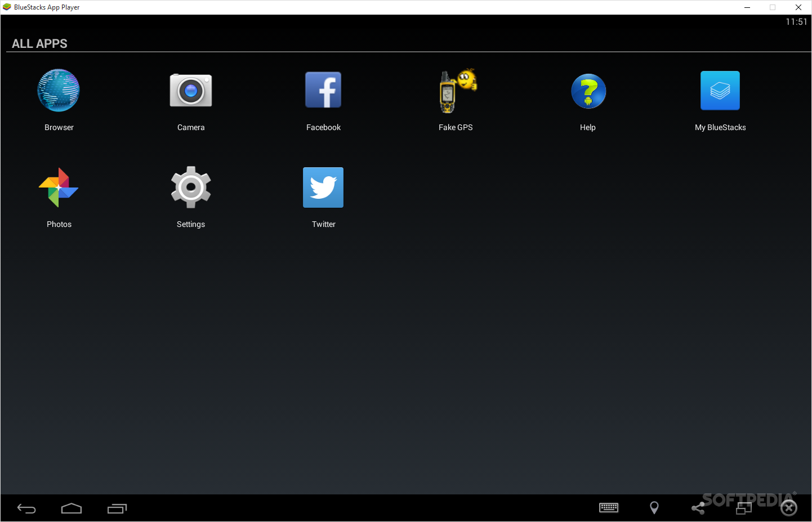Click the Camera label text

pos(191,128)
